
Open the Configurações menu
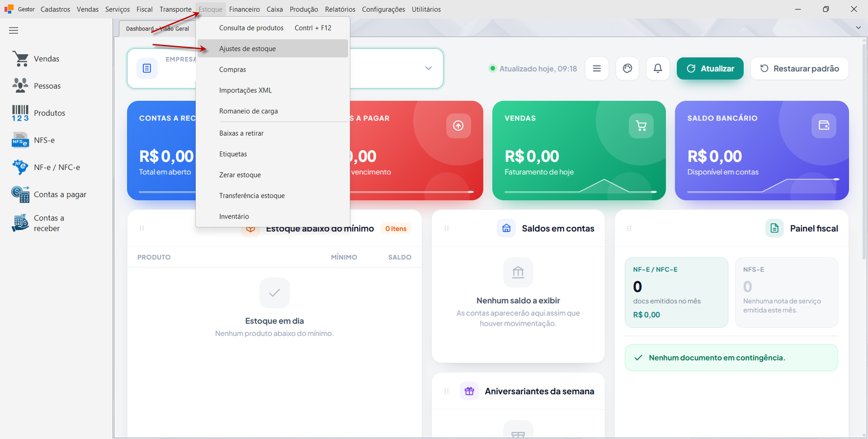[384, 9]
